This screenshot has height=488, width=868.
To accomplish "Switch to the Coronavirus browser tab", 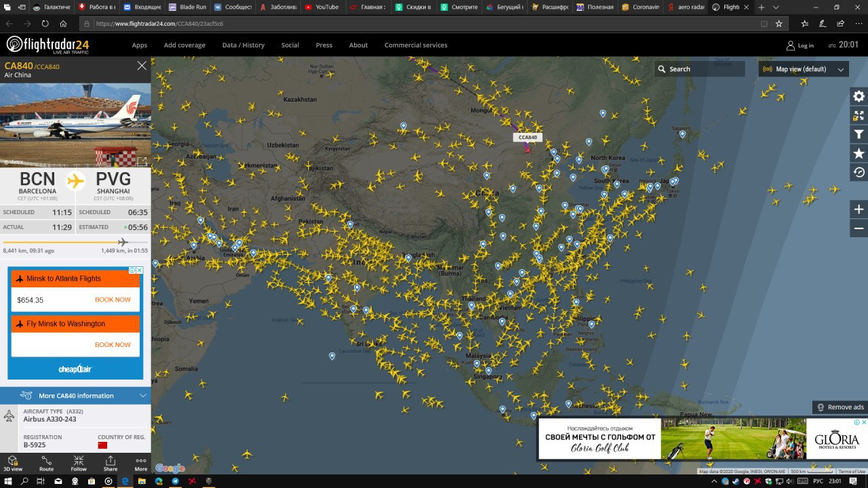I will coord(641,7).
